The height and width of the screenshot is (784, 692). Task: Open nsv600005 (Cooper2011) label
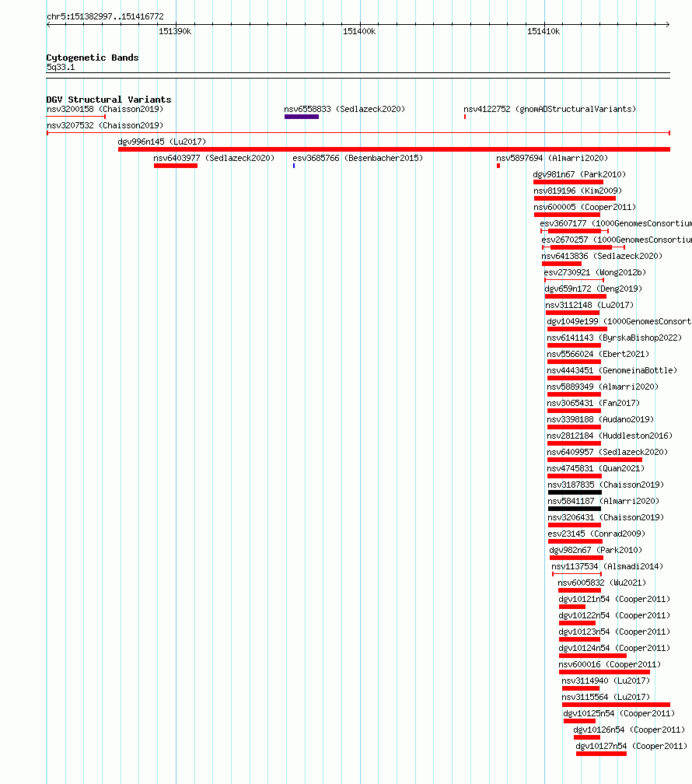(x=585, y=207)
